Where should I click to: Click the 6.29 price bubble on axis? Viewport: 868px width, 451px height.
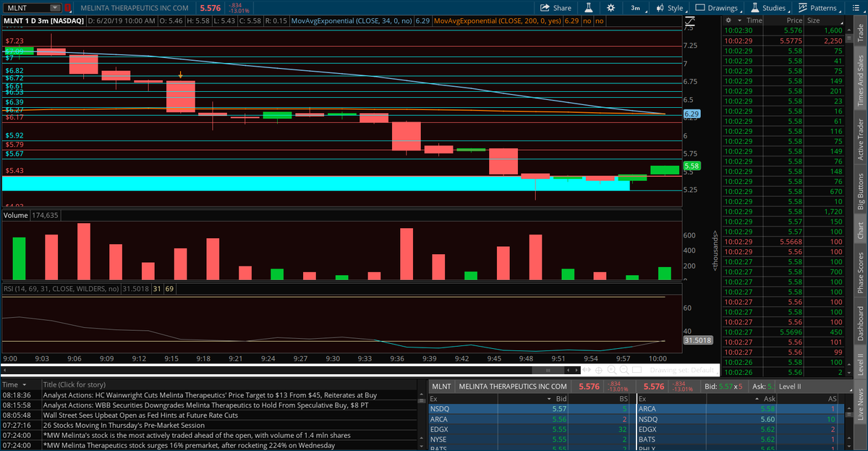click(691, 114)
